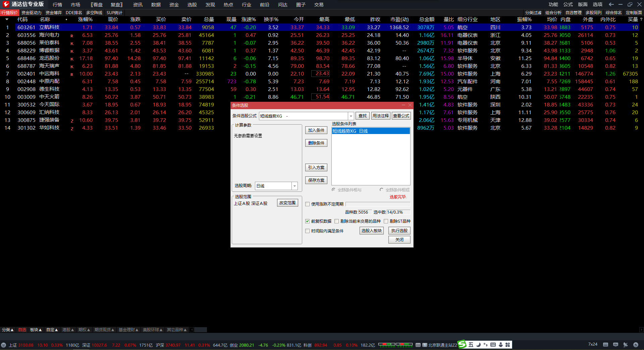Click the 条件选股公式 input field

(304, 116)
